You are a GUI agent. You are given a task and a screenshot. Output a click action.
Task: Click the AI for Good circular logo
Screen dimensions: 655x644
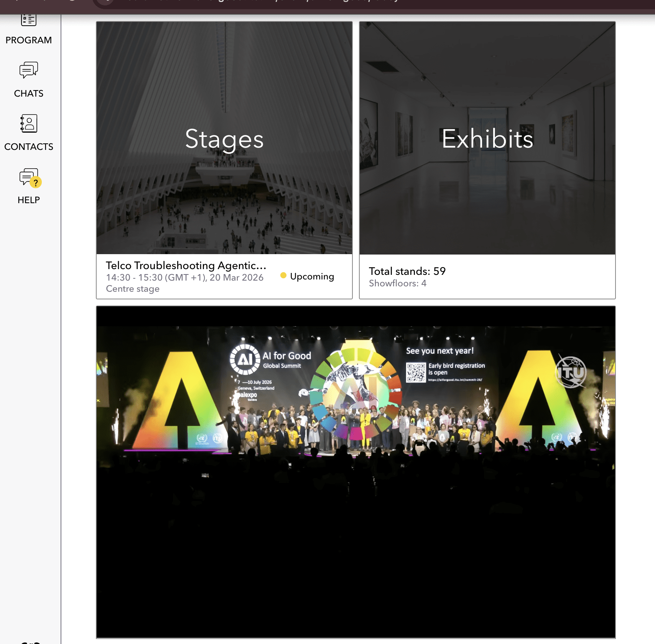point(245,359)
